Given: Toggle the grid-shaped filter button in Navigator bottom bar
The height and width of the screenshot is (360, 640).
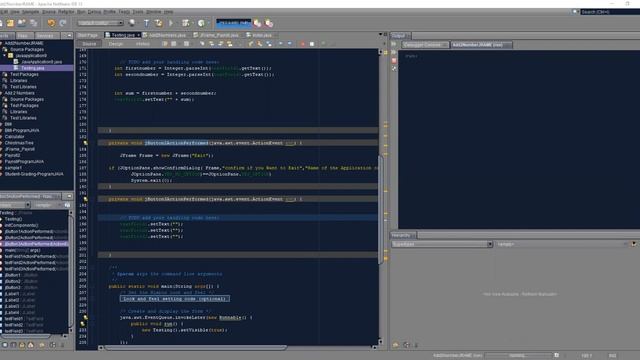Looking at the screenshot, I should coord(53,345).
